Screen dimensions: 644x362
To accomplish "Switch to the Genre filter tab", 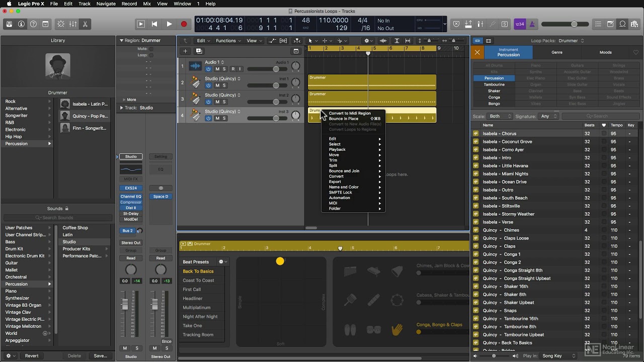I will click(557, 52).
